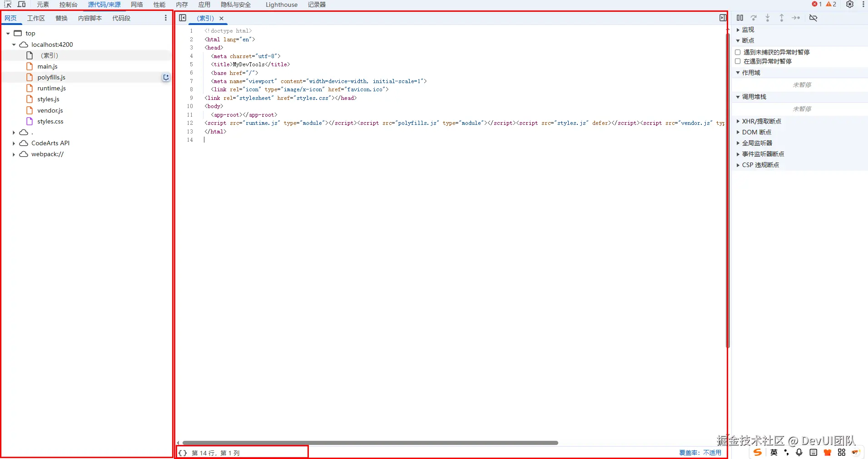The image size is (868, 459).
Task: Click the Step button in debugger toolbar
Action: click(x=796, y=18)
